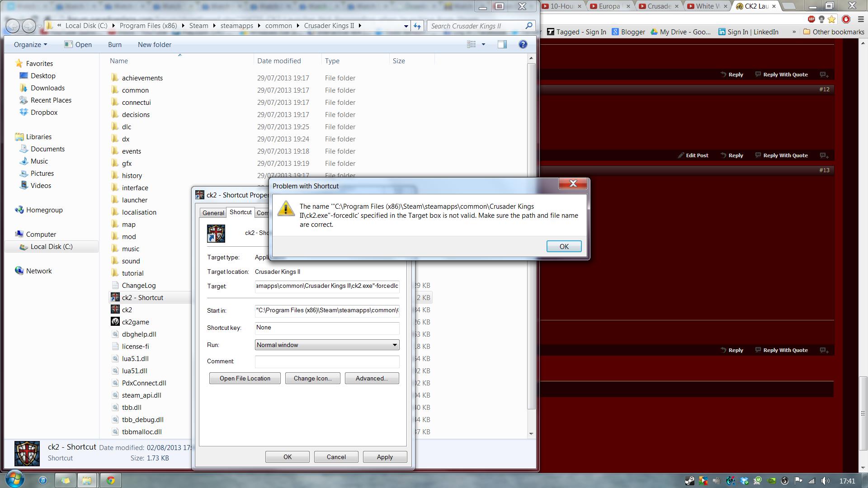Click the Steam system tray icon
The width and height of the screenshot is (868, 488).
tap(689, 481)
